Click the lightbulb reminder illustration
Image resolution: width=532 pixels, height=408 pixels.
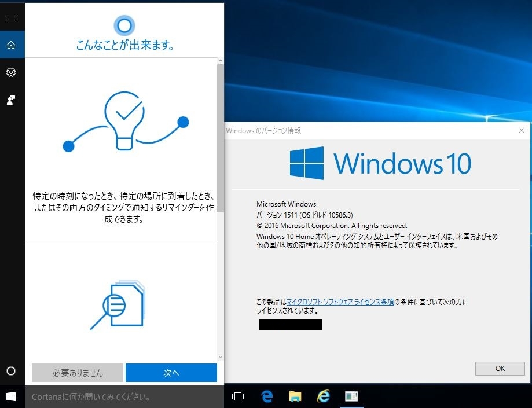pyautogui.click(x=126, y=122)
